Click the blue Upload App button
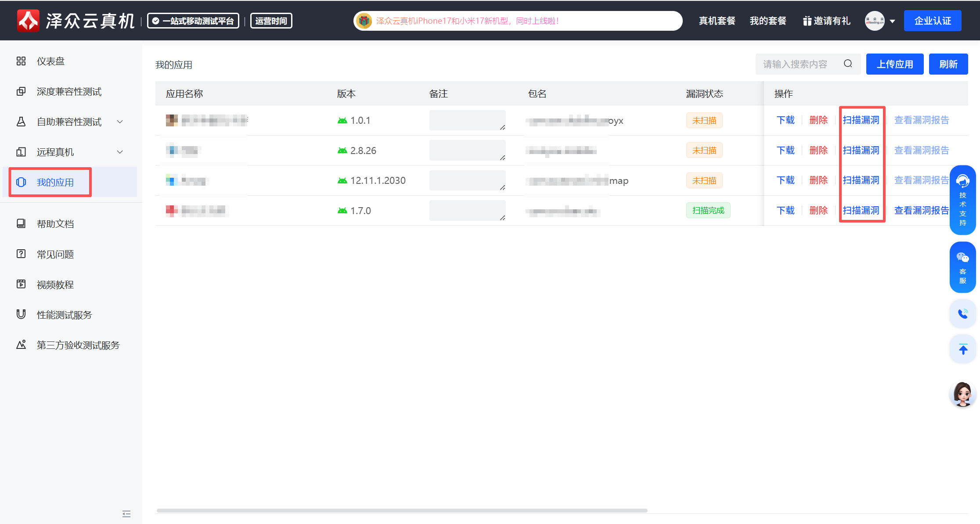The width and height of the screenshot is (980, 524). click(x=894, y=64)
